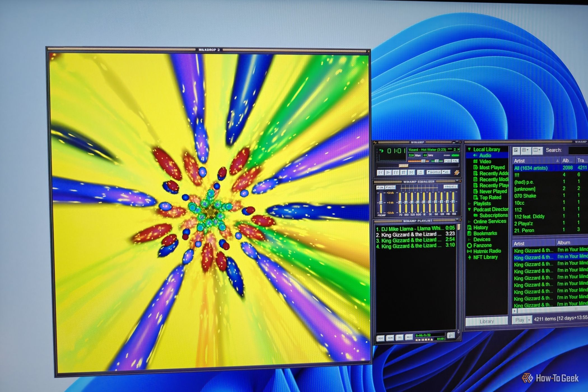The height and width of the screenshot is (392, 588).
Task: Collapse the Podcast Directory node
Action: (x=470, y=209)
